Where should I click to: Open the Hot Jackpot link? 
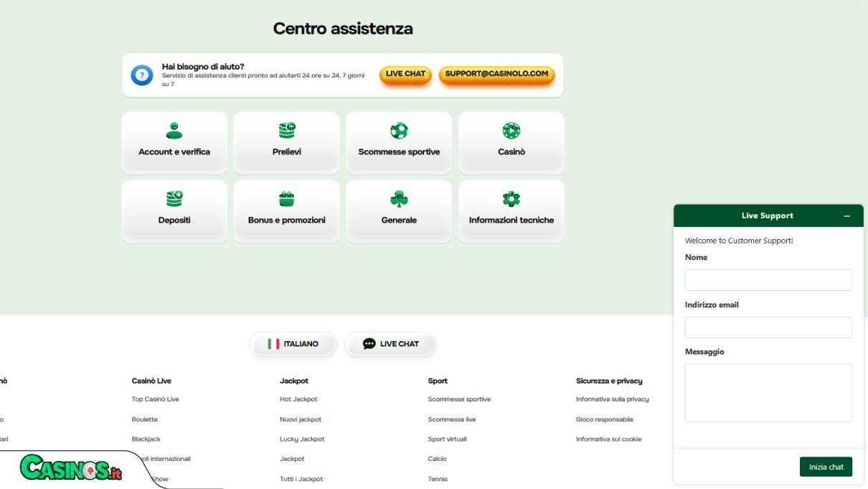click(298, 399)
